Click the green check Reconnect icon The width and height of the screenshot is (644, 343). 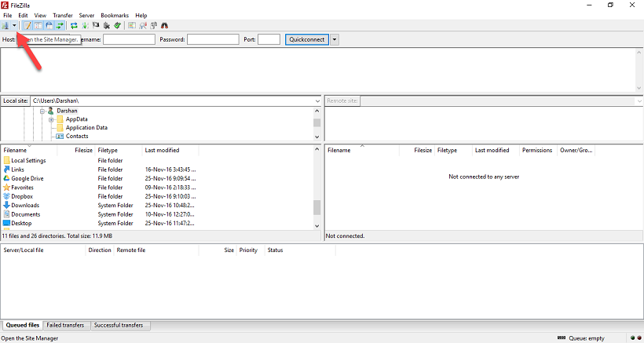coord(117,25)
